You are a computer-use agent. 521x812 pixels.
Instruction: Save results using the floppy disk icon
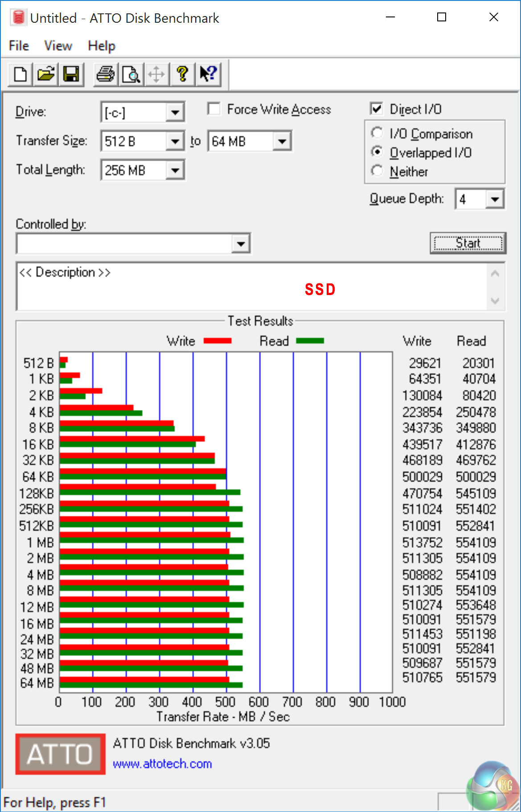click(71, 74)
